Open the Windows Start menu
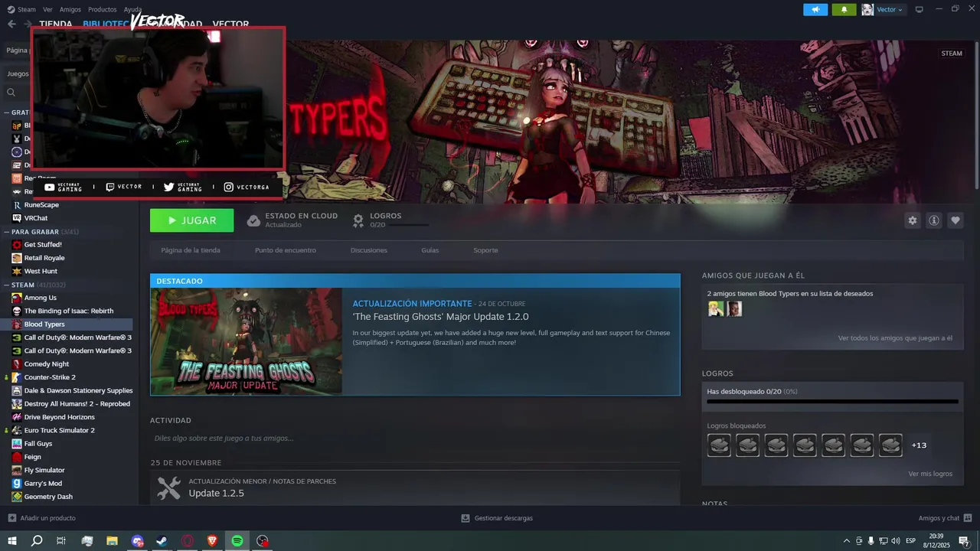Viewport: 980px width, 551px height. tap(11, 540)
